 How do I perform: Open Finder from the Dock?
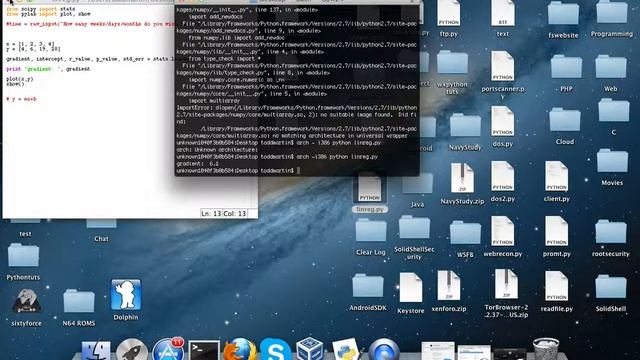[x=96, y=351]
